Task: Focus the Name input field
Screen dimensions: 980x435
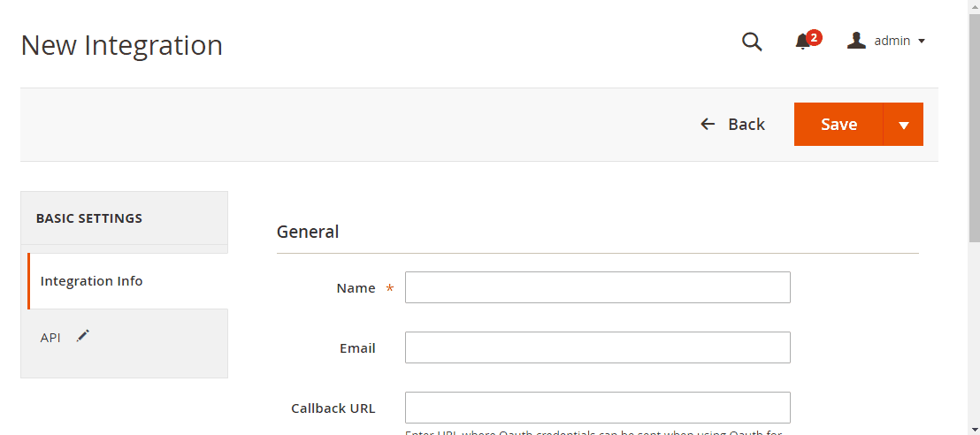Action: point(598,287)
